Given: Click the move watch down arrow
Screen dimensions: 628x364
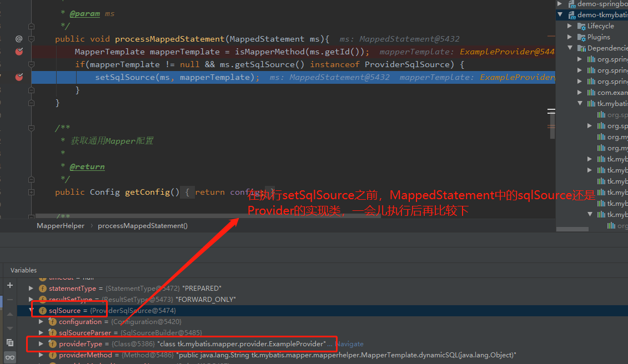Looking at the screenshot, I should click(10, 328).
